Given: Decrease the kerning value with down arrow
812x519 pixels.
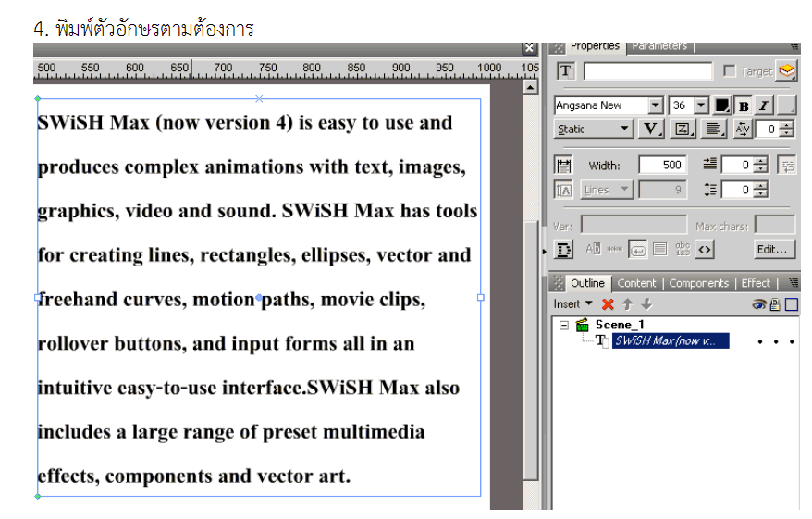Looking at the screenshot, I should coord(786,133).
